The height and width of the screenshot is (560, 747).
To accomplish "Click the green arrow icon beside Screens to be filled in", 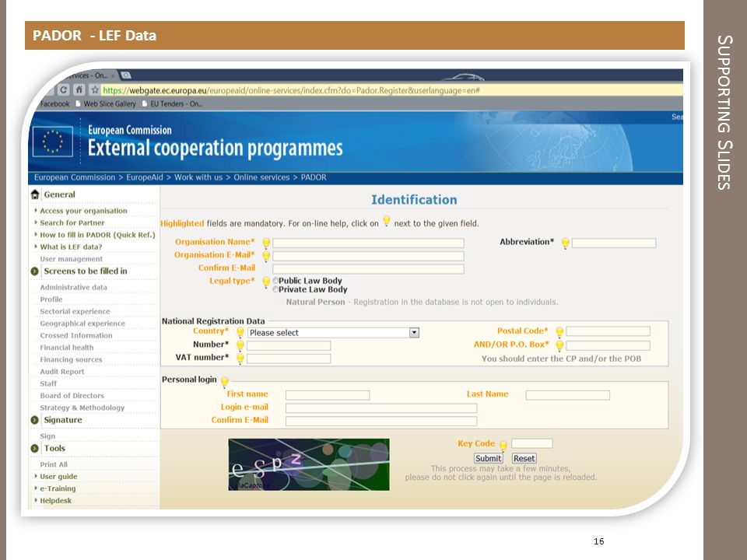I will coord(35,271).
